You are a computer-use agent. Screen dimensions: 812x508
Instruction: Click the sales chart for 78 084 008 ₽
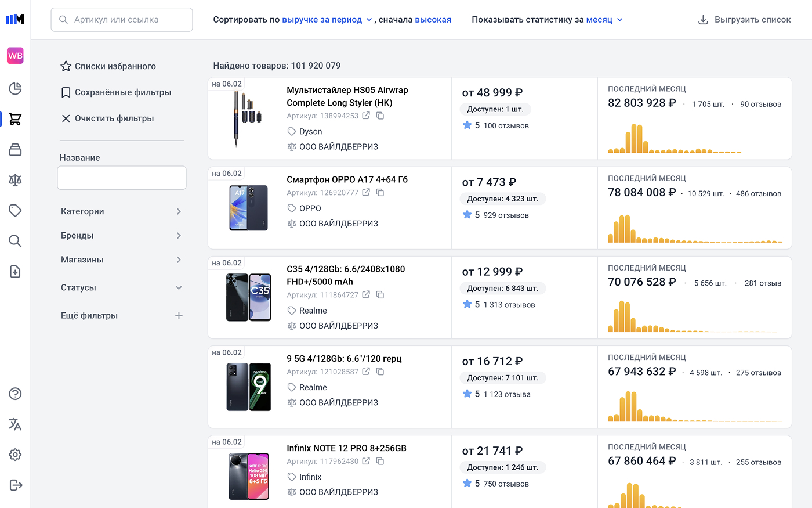click(x=695, y=229)
